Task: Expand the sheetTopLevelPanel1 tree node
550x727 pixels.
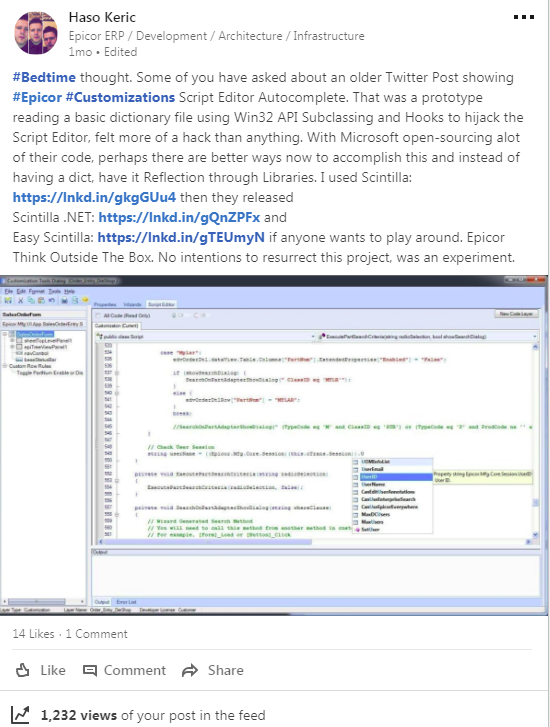Action: click(x=12, y=341)
